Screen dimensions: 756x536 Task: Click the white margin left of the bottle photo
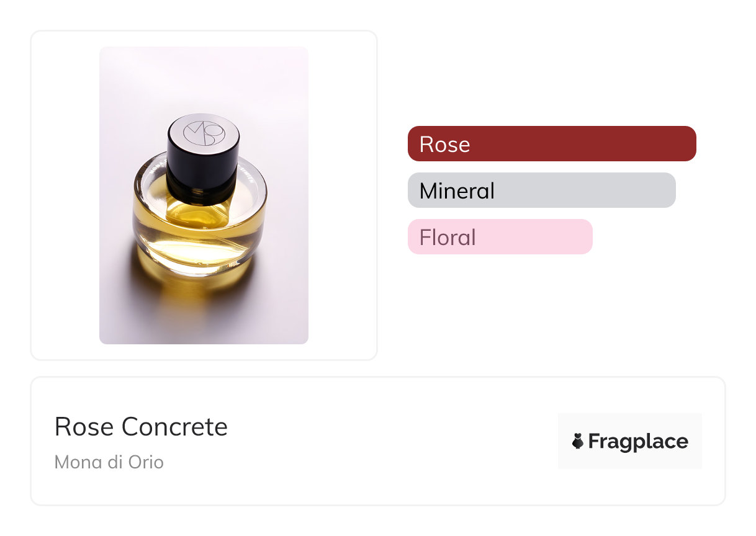[x=65, y=195]
